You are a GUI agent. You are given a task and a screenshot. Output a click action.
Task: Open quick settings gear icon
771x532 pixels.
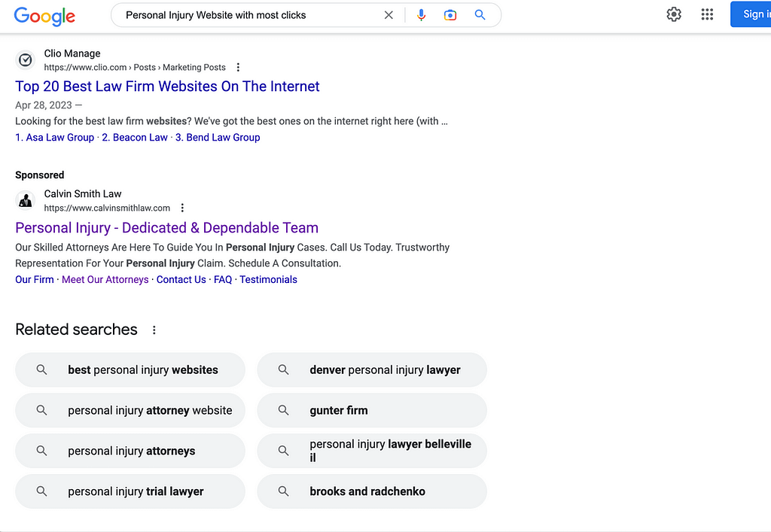[x=674, y=14]
